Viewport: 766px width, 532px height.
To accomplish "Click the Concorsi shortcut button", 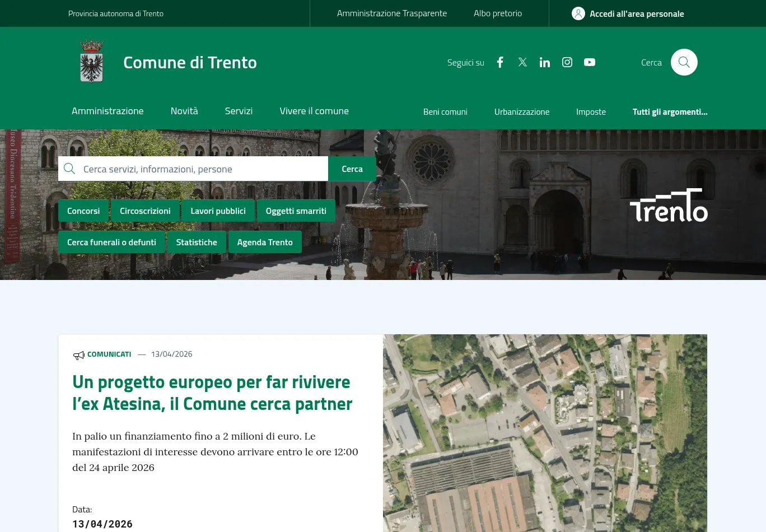I will click(83, 211).
